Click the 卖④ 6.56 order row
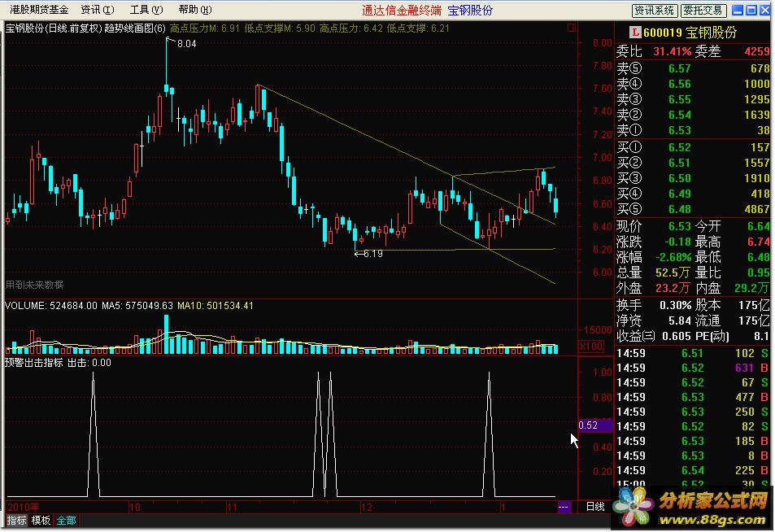Screen dimensions: 775x532 (693, 84)
